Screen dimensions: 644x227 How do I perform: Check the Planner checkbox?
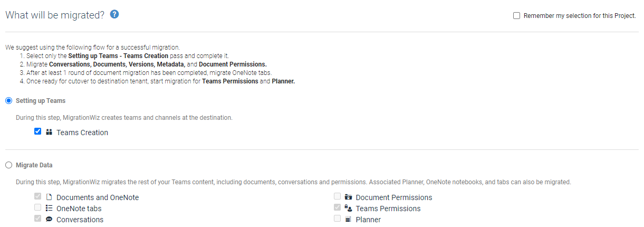click(337, 219)
